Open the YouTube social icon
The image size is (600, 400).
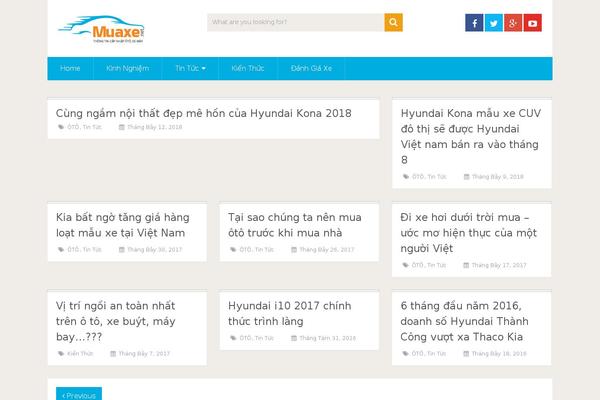point(533,23)
